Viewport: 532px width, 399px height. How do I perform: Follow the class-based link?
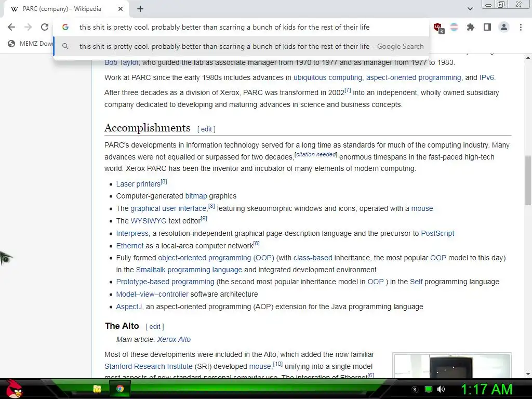click(x=313, y=258)
